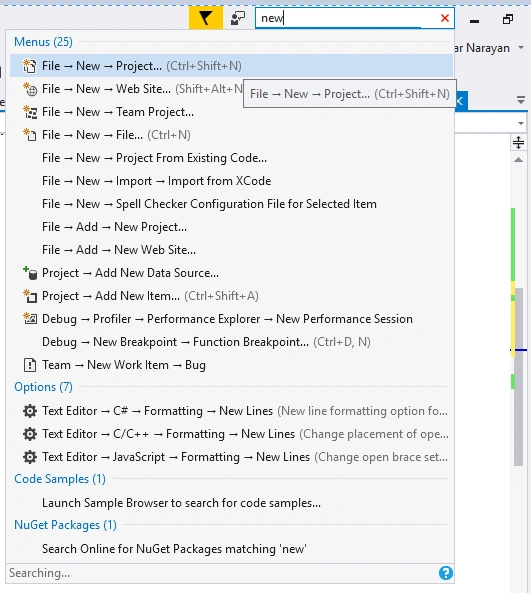
Task: Click the editor vertical scrollbar thumb
Action: (x=519, y=377)
